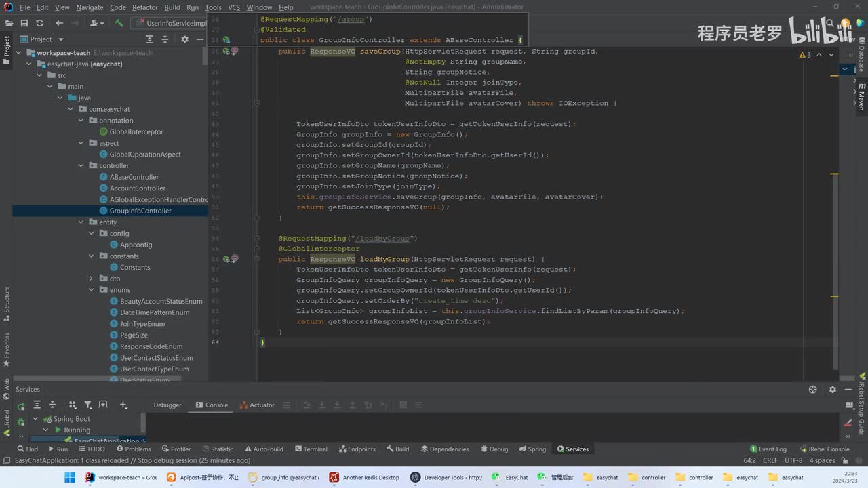
Task: Open Project panel settings gear
Action: tap(184, 39)
